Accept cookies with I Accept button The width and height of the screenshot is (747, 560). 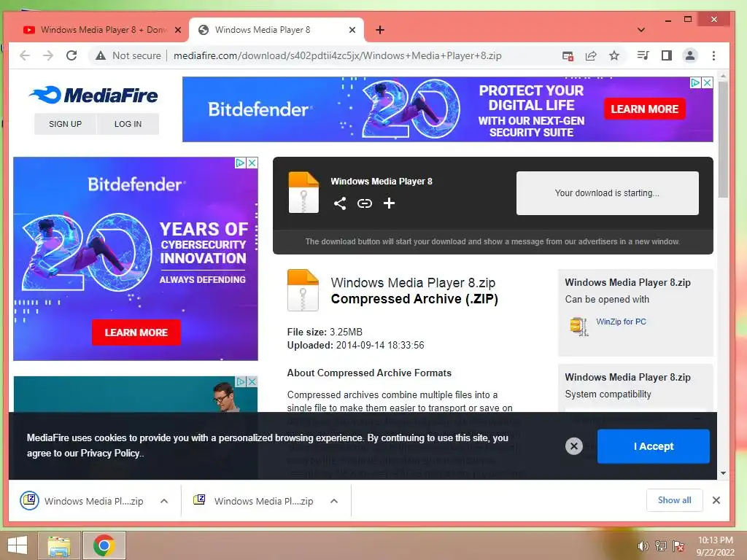click(x=653, y=446)
